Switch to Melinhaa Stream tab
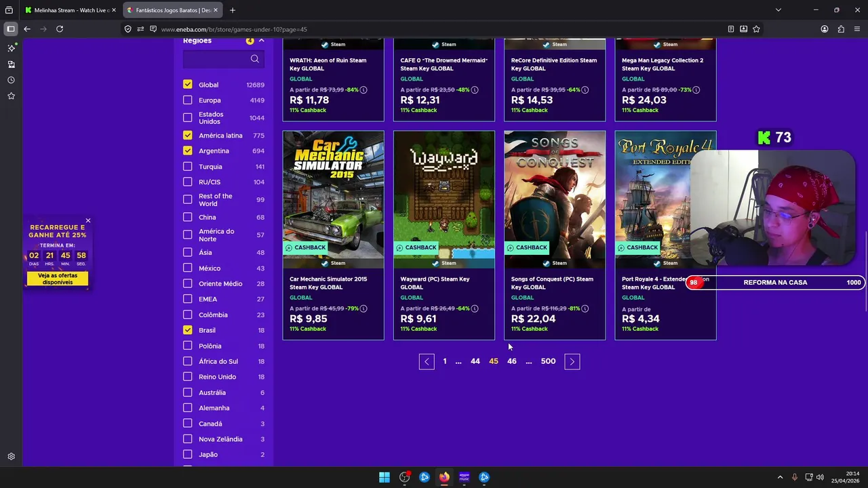The width and height of the screenshot is (868, 488). pyautogui.click(x=70, y=10)
